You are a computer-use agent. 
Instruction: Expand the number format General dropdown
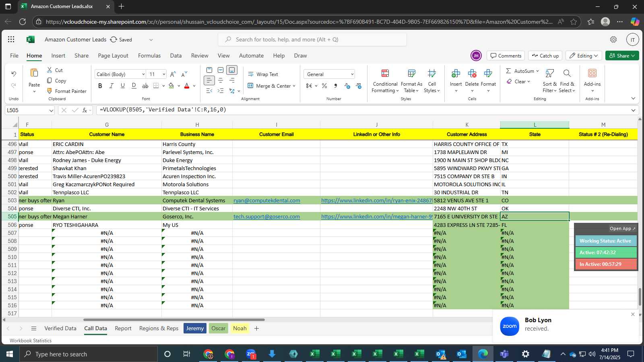[x=352, y=74]
